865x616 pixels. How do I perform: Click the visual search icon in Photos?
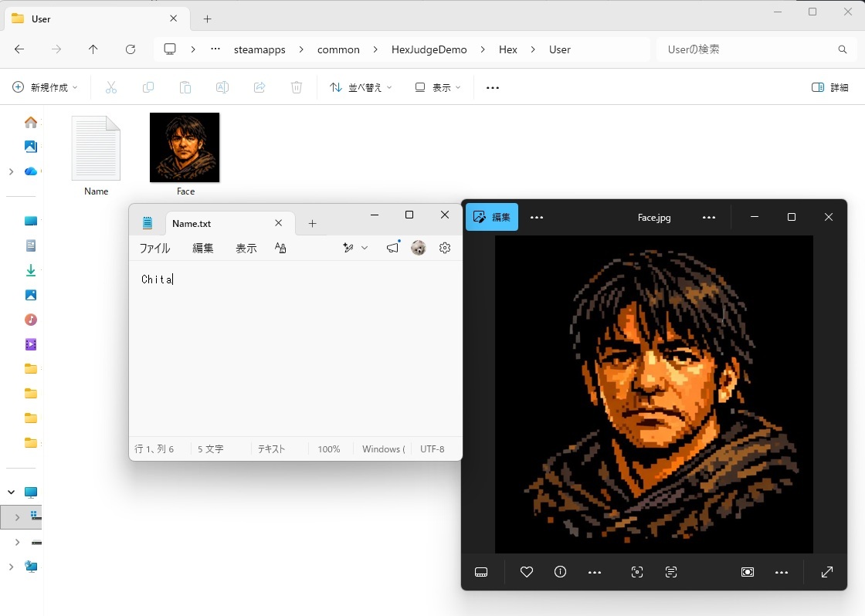point(637,572)
